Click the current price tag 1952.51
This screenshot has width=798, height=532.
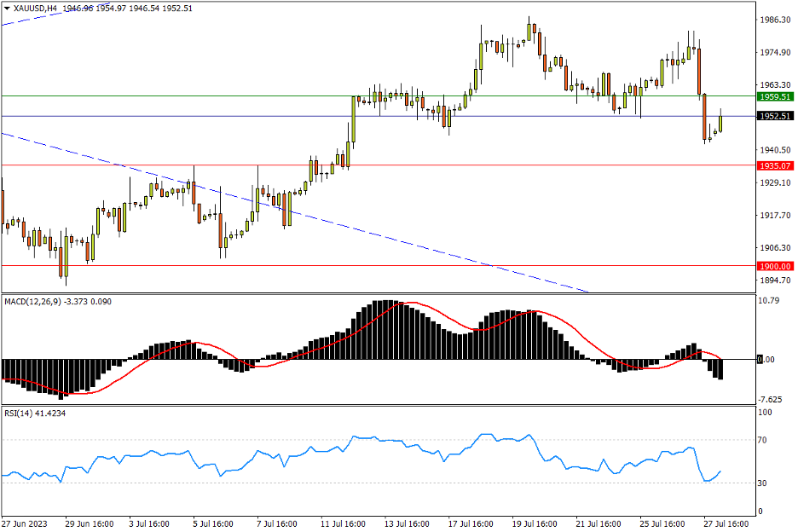774,116
